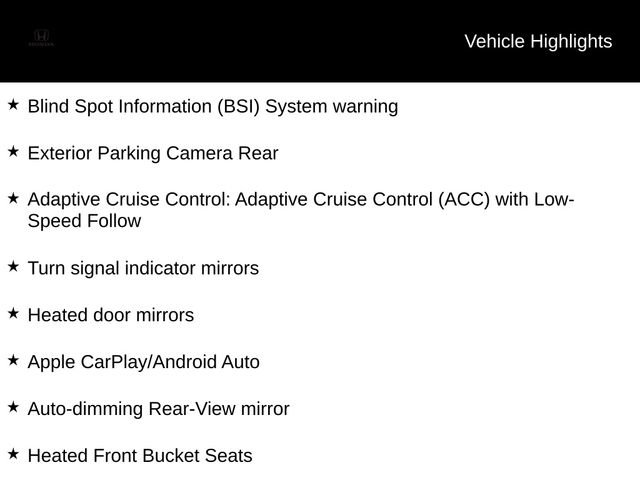Select Apple CarPlay/Android Auto text

[144, 362]
